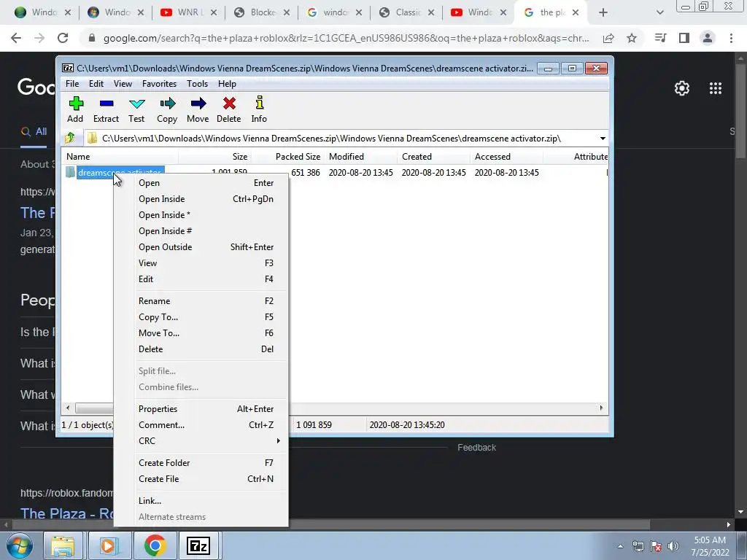Image resolution: width=747 pixels, height=560 pixels.
Task: Click the up-one-folder icon beside path
Action: (x=70, y=138)
